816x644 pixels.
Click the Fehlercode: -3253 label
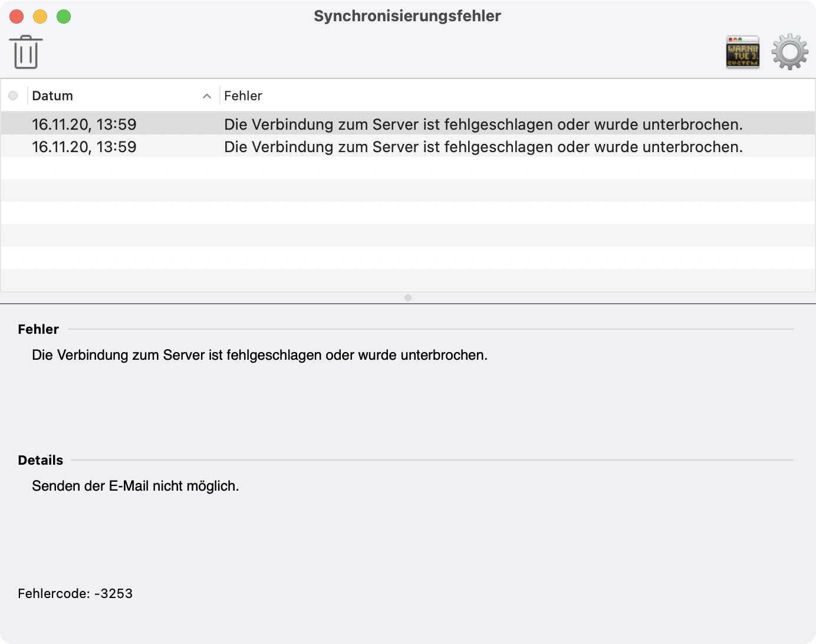click(x=75, y=593)
